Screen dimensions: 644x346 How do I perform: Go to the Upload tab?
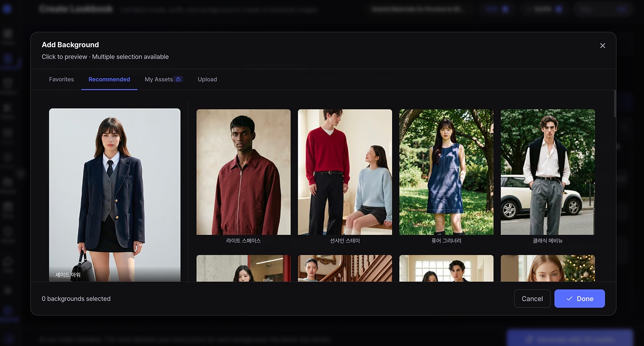[x=207, y=79]
